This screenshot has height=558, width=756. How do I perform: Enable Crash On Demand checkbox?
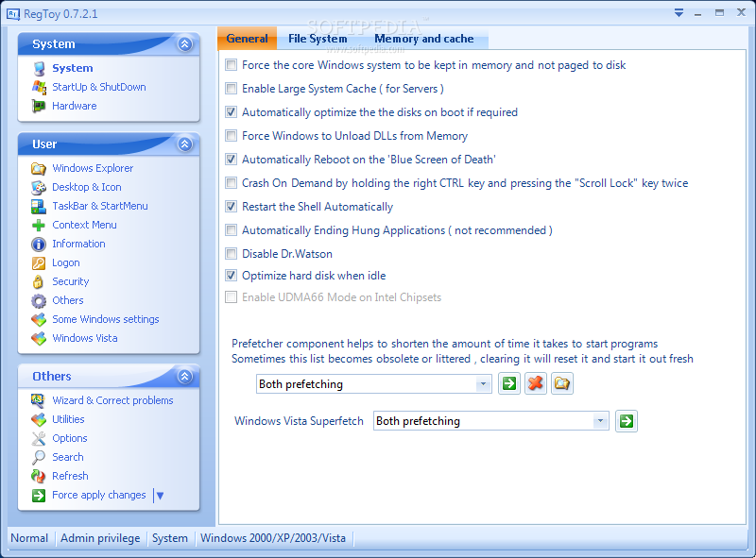[232, 182]
